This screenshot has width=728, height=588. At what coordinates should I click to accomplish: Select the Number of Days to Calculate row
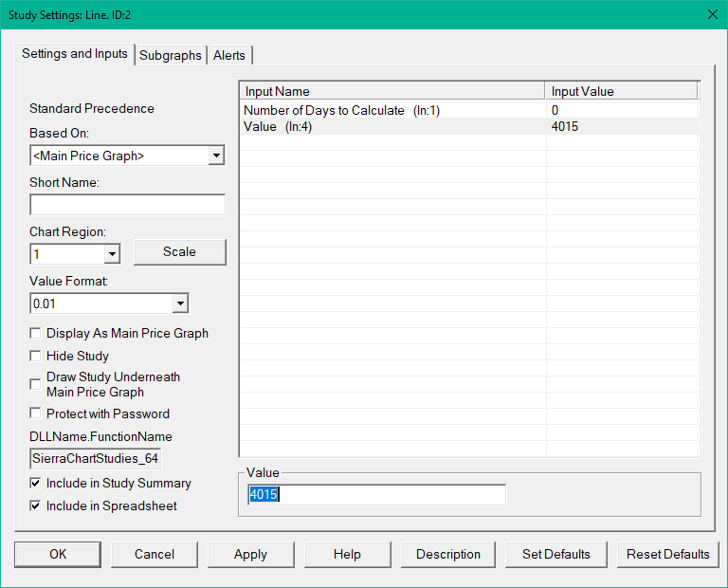coord(470,111)
